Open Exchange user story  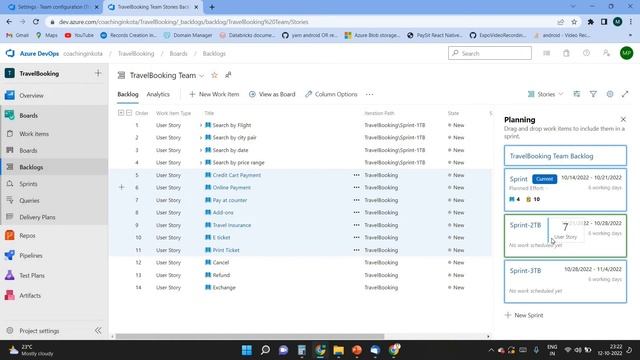click(224, 288)
